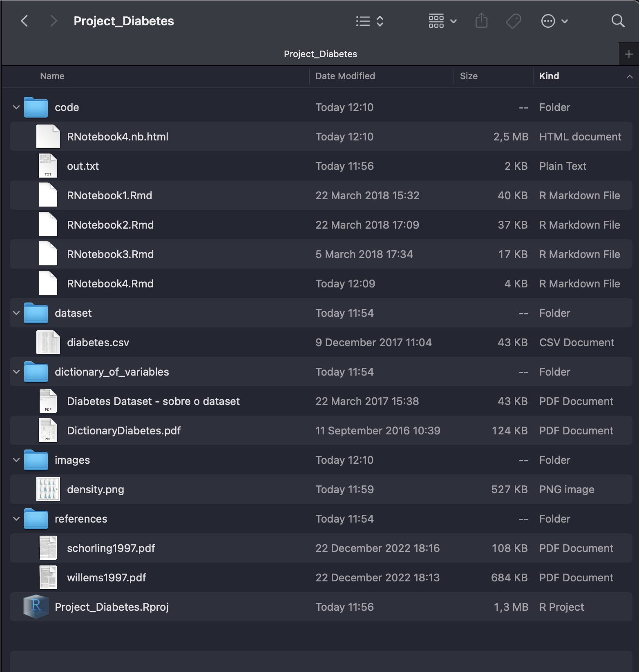Open the Search magnifier icon
639x672 pixels.
click(x=618, y=21)
